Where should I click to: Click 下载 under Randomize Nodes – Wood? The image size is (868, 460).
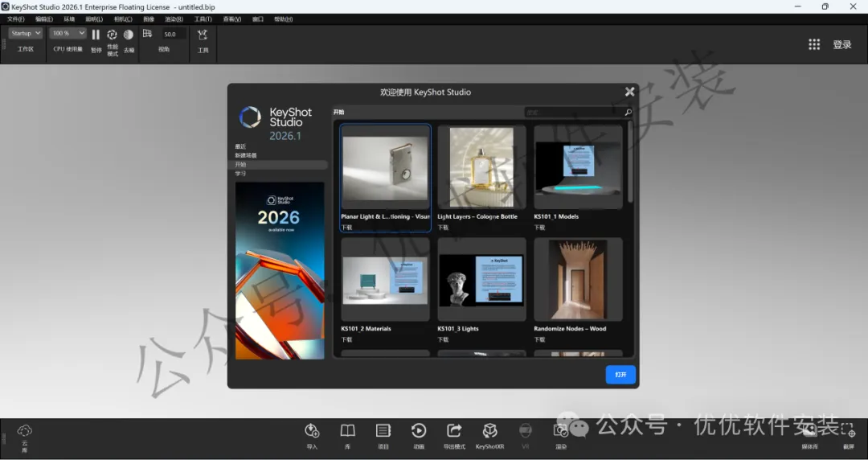tap(539, 339)
